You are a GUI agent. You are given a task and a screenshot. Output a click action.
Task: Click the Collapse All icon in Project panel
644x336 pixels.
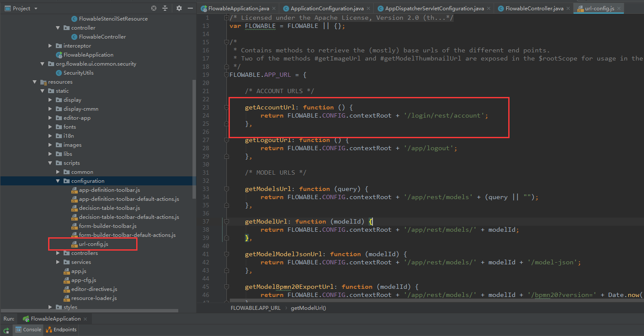tap(165, 8)
